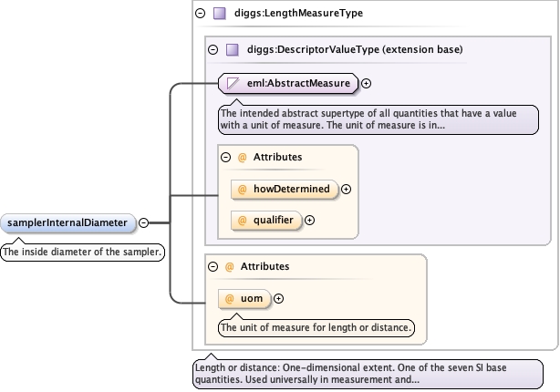Click the @ icon of upper Attributes header

[x=242, y=157]
